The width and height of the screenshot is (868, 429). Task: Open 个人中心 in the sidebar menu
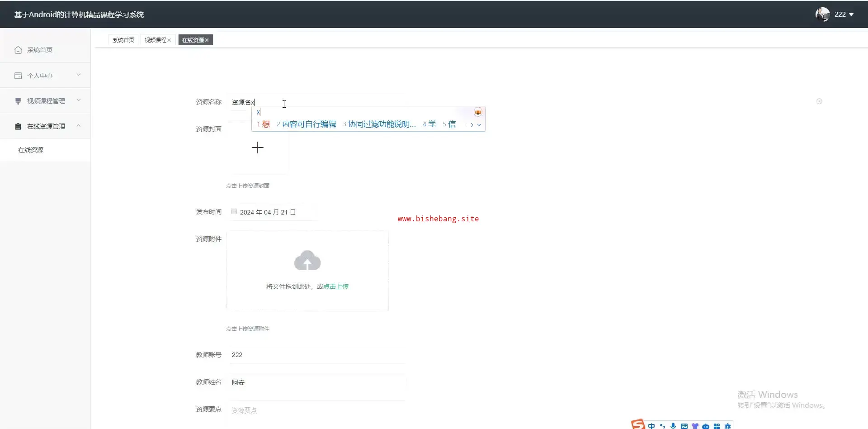pyautogui.click(x=45, y=76)
